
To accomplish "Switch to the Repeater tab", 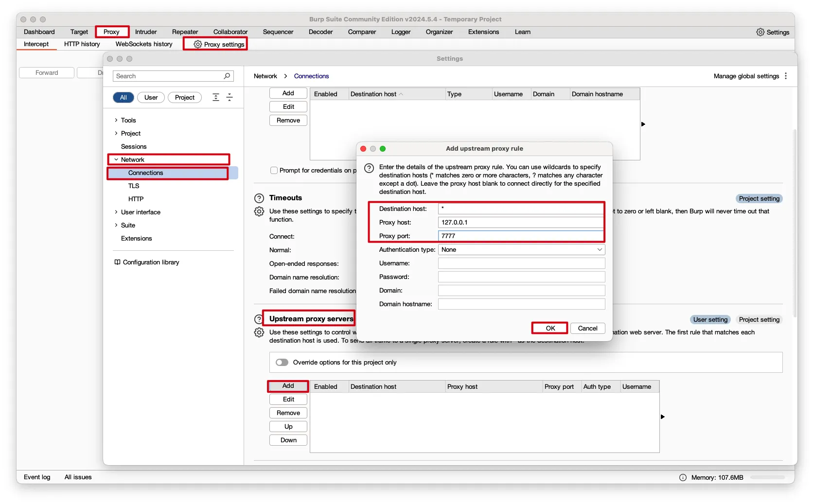I will 185,32.
